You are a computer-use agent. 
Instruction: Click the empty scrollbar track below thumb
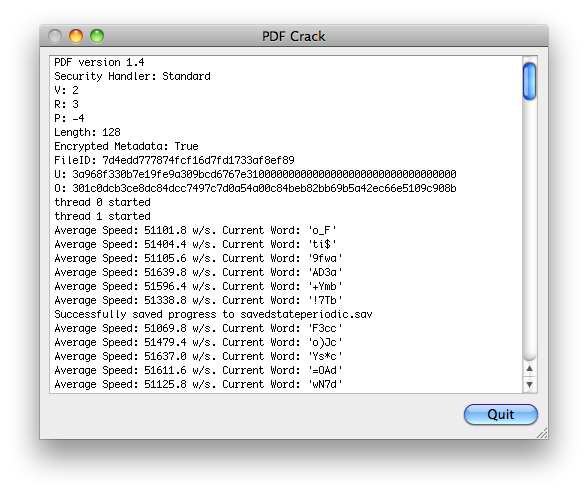pyautogui.click(x=530, y=230)
